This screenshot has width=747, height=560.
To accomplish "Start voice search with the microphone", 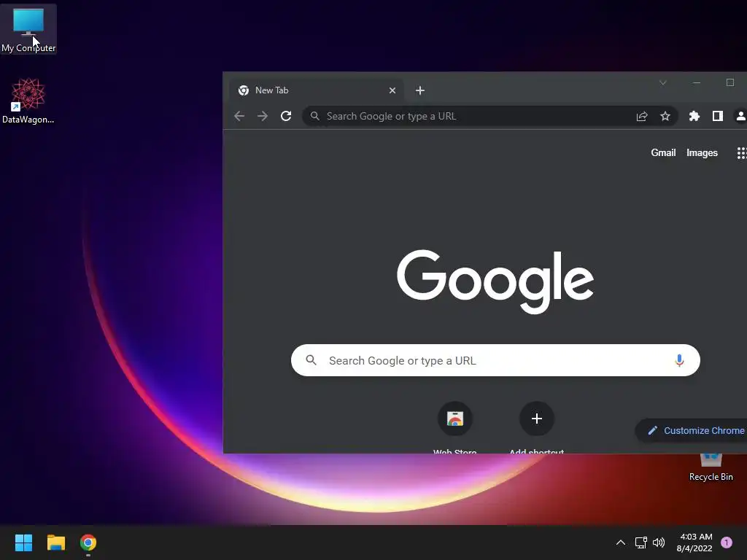I will tap(679, 360).
